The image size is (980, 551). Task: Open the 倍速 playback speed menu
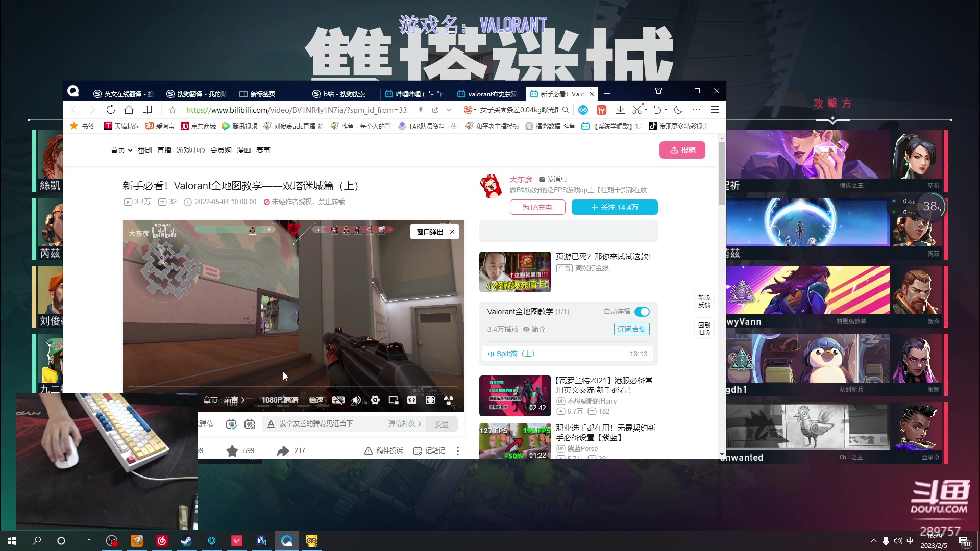(316, 400)
